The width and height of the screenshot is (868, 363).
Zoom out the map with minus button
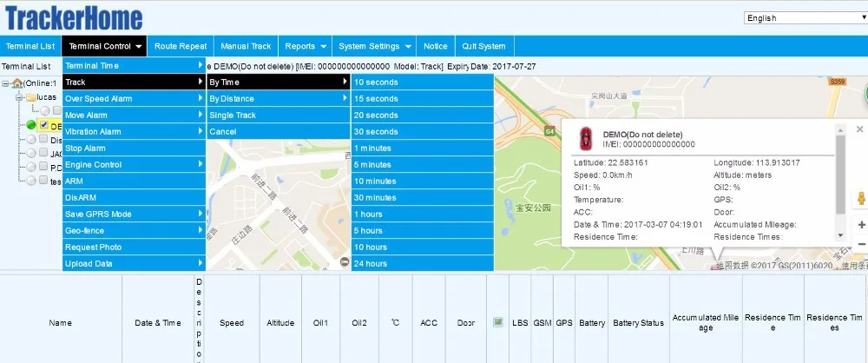pyautogui.click(x=861, y=244)
